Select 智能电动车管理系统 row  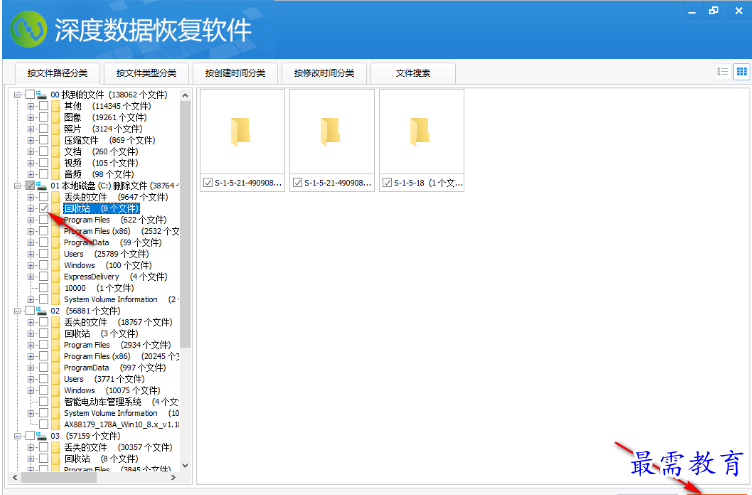pos(121,402)
